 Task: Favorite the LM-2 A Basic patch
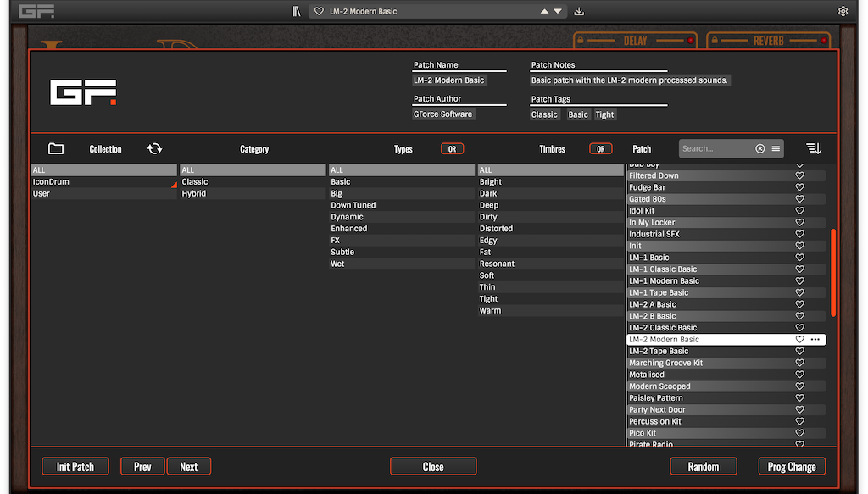800,304
